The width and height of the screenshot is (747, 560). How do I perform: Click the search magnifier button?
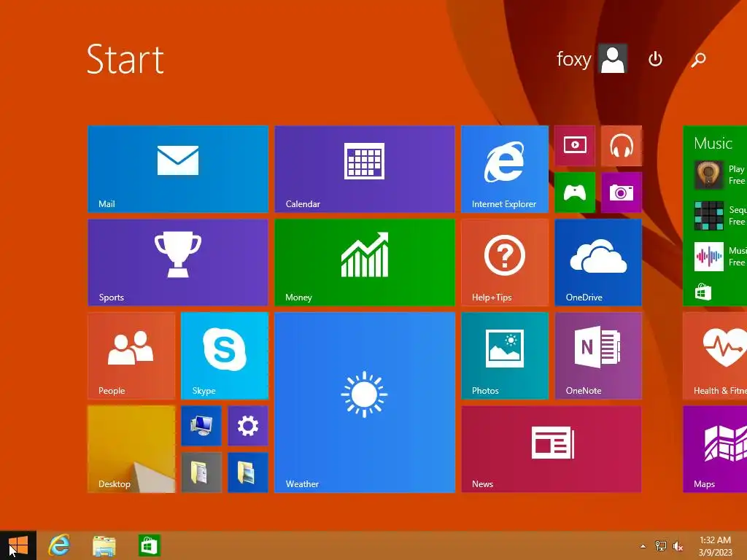698,60
